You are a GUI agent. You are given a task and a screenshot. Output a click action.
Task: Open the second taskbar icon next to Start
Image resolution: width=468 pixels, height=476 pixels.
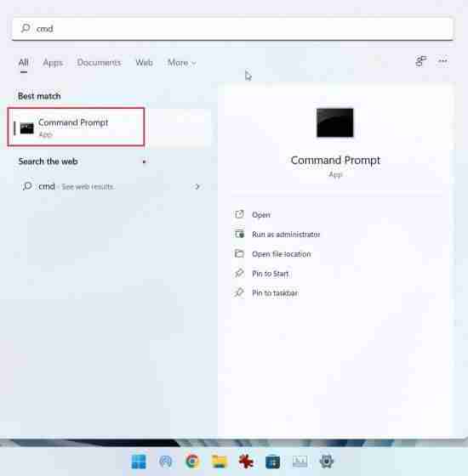click(166, 462)
